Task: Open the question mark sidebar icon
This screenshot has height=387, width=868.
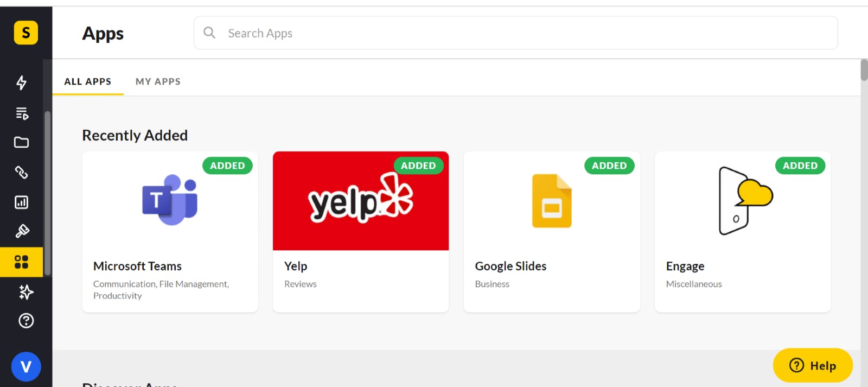Action: click(x=26, y=321)
